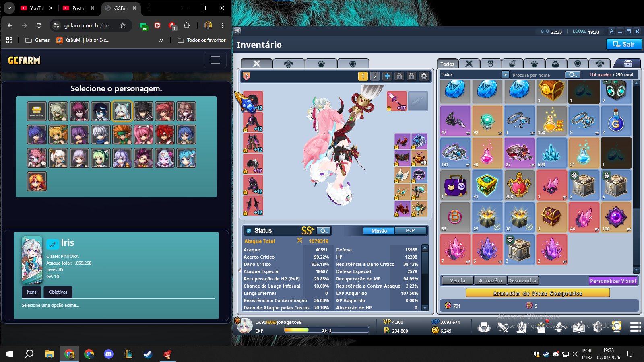The image size is (644, 362).
Task: Open the game main menu hamburger icon
Action: pyautogui.click(x=636, y=327)
